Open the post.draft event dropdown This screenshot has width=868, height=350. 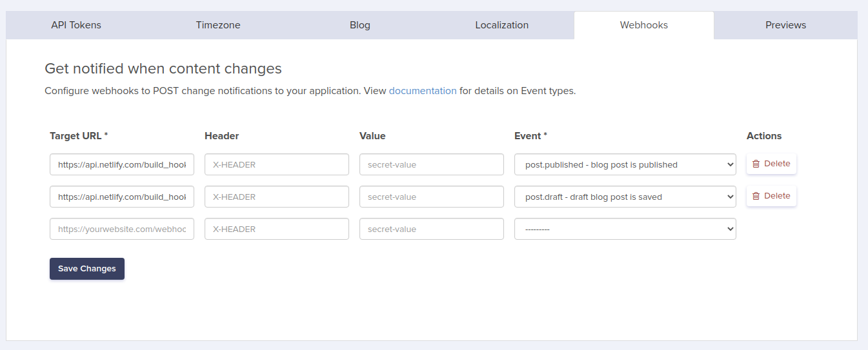(625, 197)
